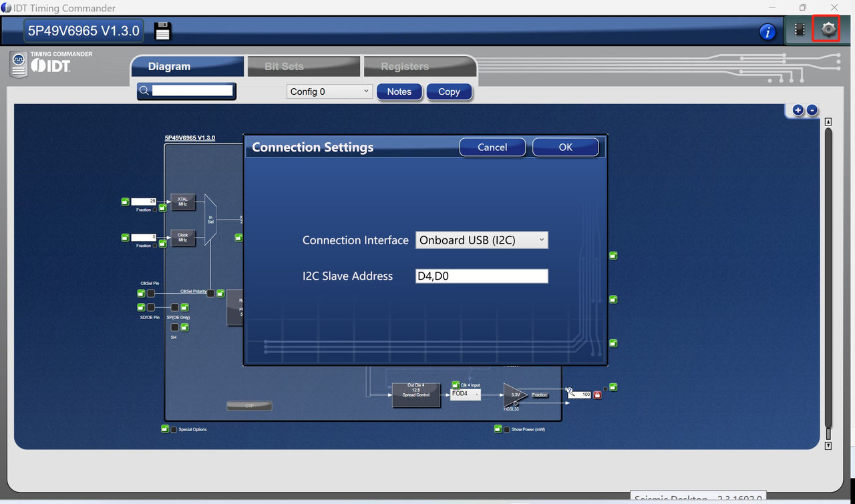Click the diagram scrollbar up arrow
Screen dimensions: 855x504
(x=828, y=122)
